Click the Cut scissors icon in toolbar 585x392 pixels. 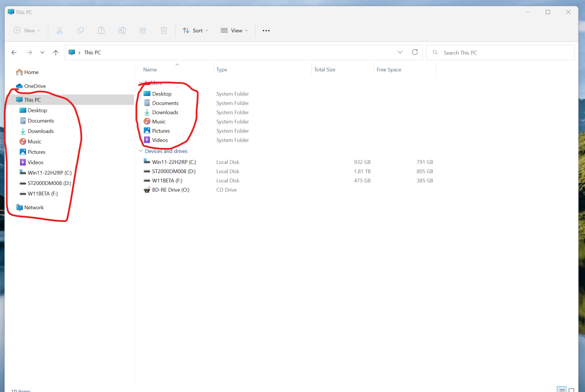[x=59, y=31]
